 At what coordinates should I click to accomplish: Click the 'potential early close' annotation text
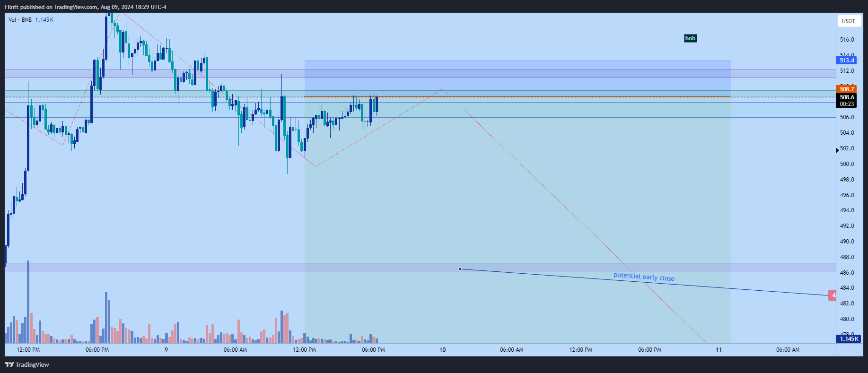pyautogui.click(x=644, y=277)
